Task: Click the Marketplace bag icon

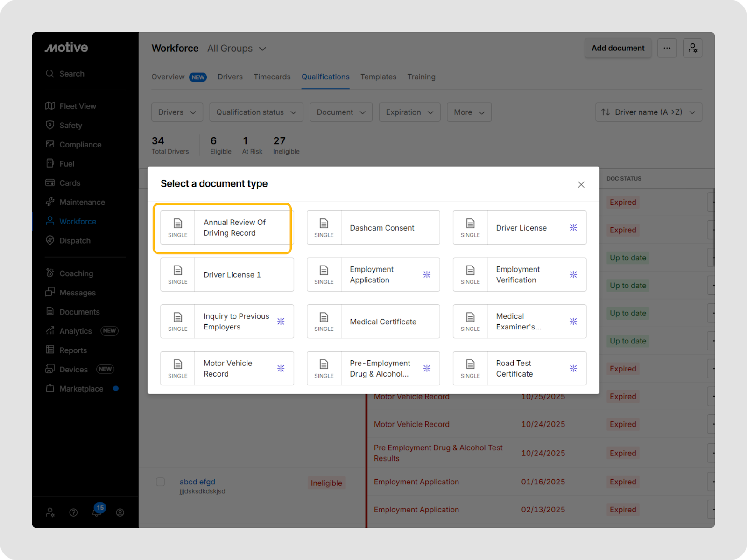Action: (50, 388)
